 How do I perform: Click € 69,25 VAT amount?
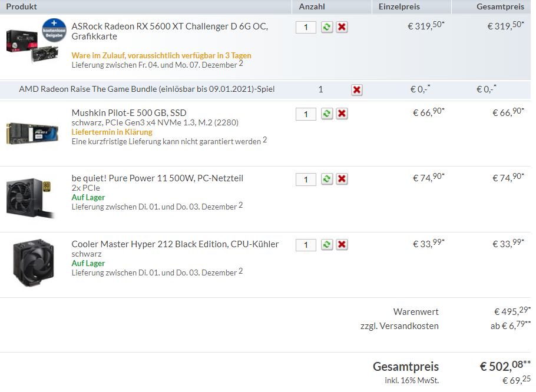[517, 380]
